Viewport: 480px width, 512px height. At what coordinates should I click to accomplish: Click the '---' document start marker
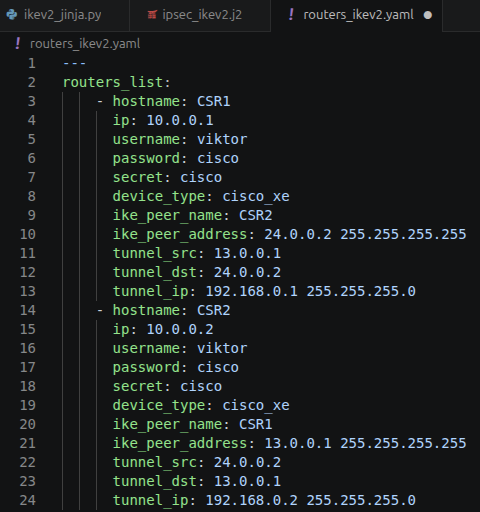point(74,63)
